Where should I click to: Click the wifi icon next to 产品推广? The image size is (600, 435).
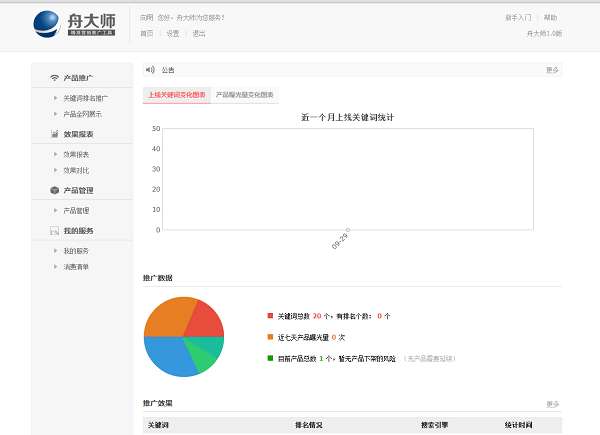coord(54,78)
